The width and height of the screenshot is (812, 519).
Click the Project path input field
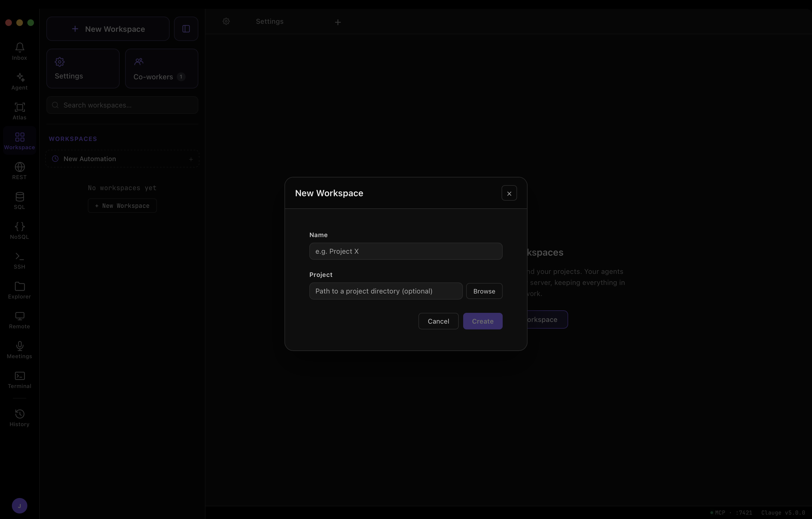[x=386, y=291]
